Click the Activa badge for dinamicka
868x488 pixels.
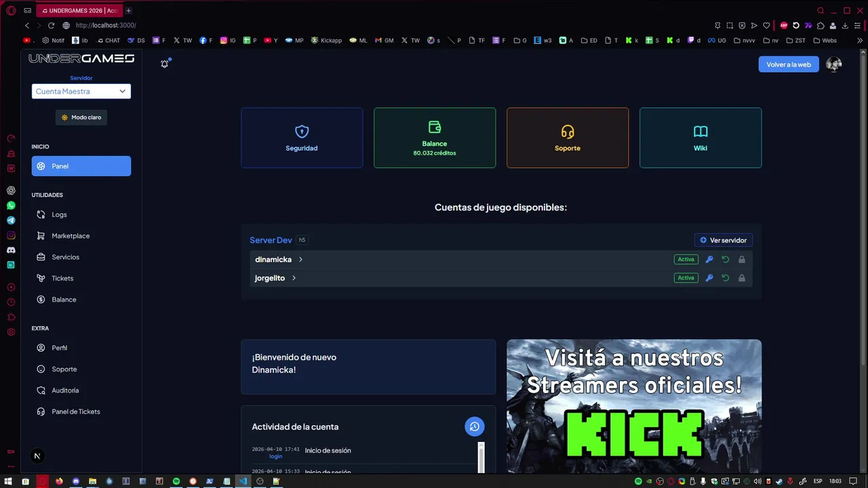point(686,260)
